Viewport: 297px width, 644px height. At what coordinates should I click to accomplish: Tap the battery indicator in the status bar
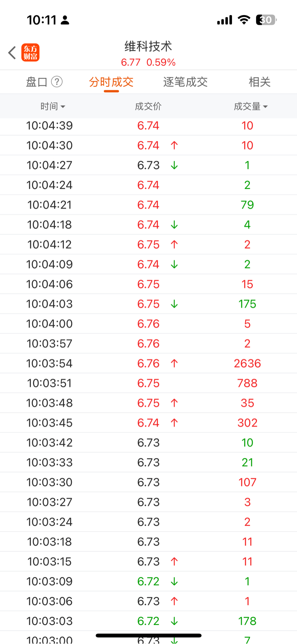coord(266,20)
